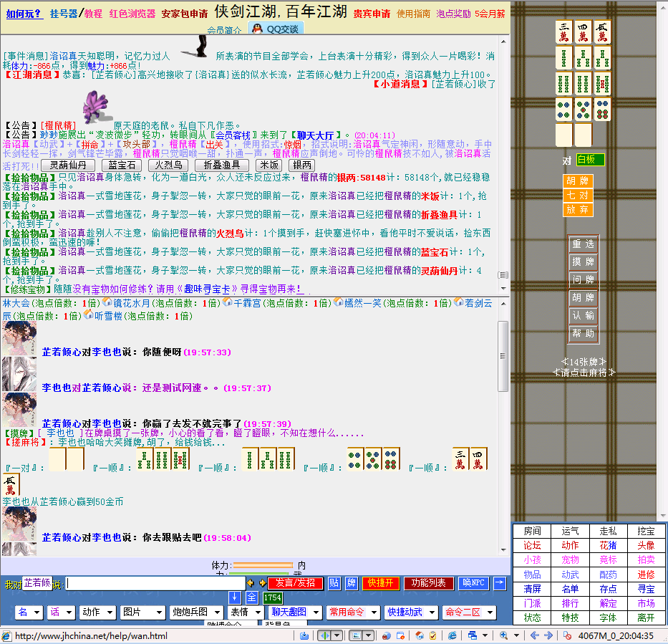Click the blue down-arrow button under the input
The width and height of the screenshot is (668, 644).
coord(234,597)
